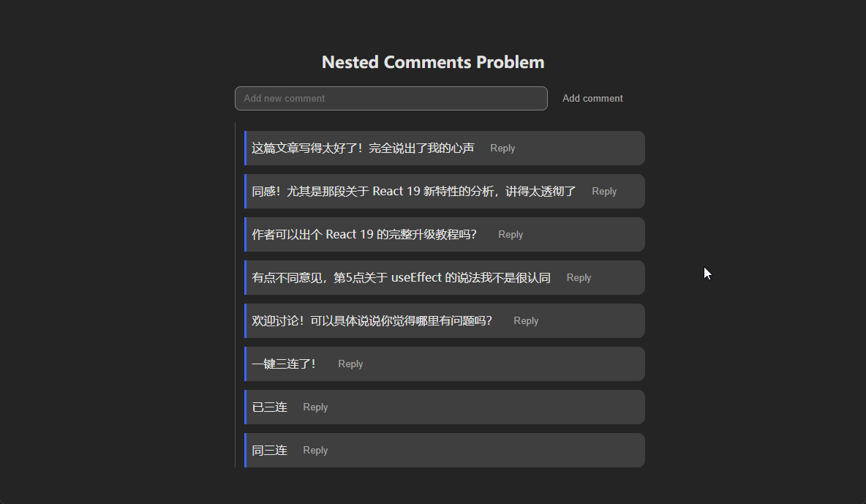Click Reply beside the '同感' React 19 comment
866x504 pixels.
(604, 192)
